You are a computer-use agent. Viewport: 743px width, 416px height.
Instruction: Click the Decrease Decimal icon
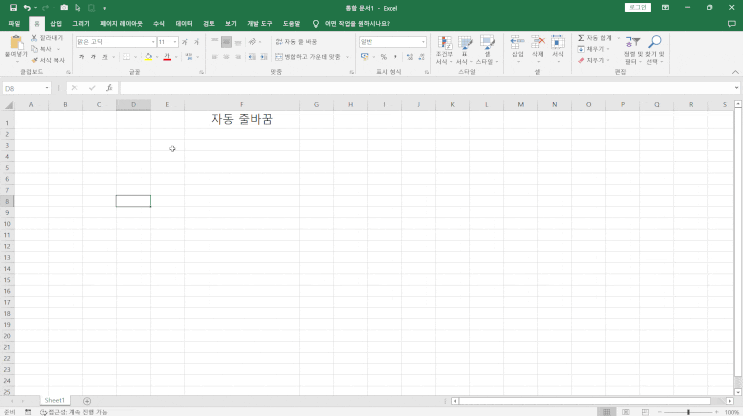421,57
